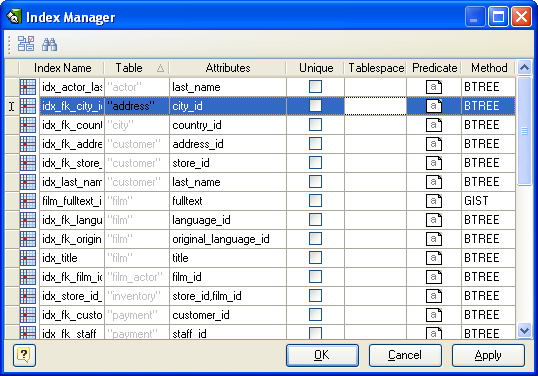Select the idx_title index name cell
The image size is (538, 376).
click(x=72, y=258)
